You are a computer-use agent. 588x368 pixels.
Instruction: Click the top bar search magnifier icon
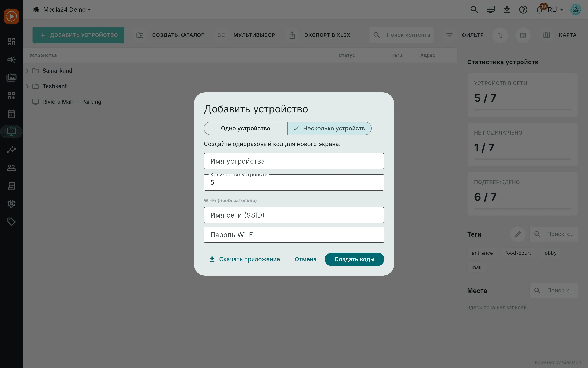tap(474, 10)
